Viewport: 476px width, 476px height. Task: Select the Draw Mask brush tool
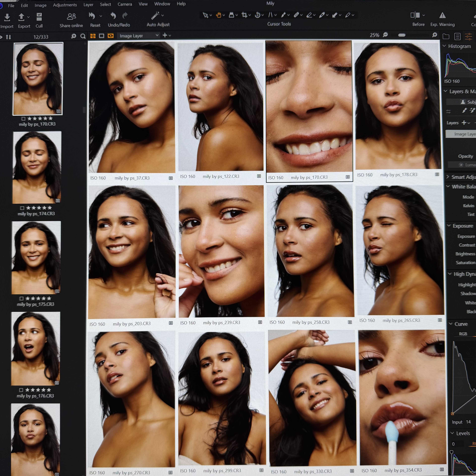[283, 15]
